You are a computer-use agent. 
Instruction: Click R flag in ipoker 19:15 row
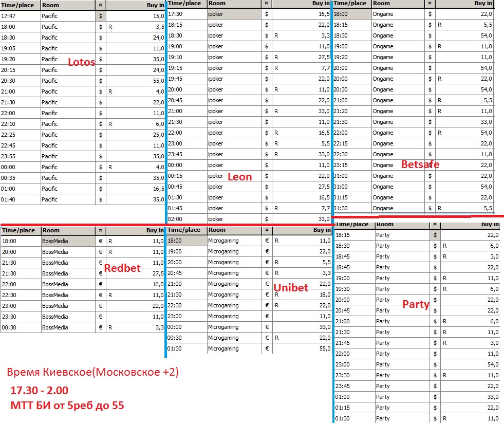(276, 68)
